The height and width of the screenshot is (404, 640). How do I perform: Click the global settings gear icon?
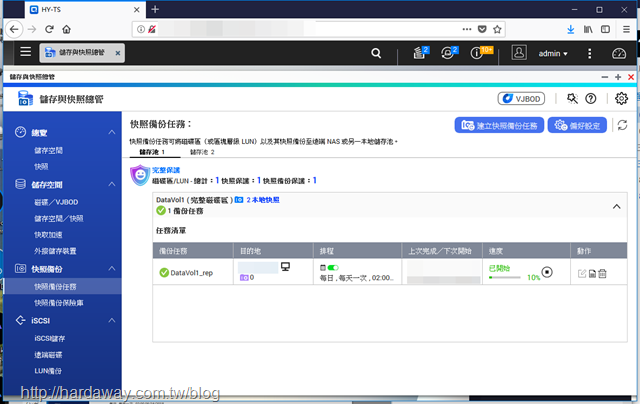[x=621, y=98]
